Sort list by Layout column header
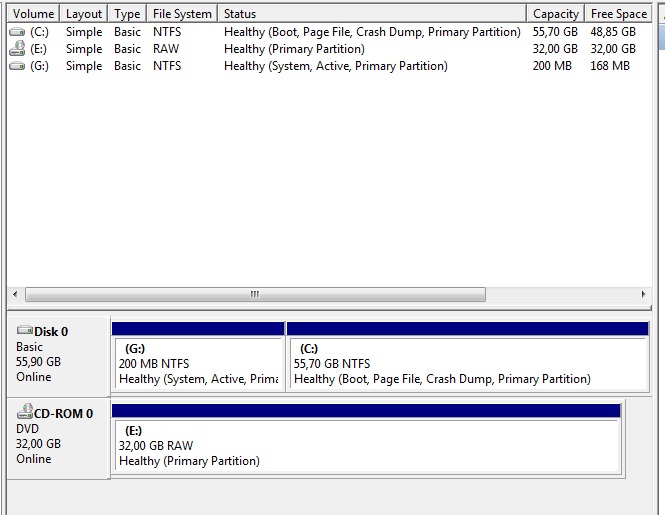The width and height of the screenshot is (665, 515). (x=84, y=14)
